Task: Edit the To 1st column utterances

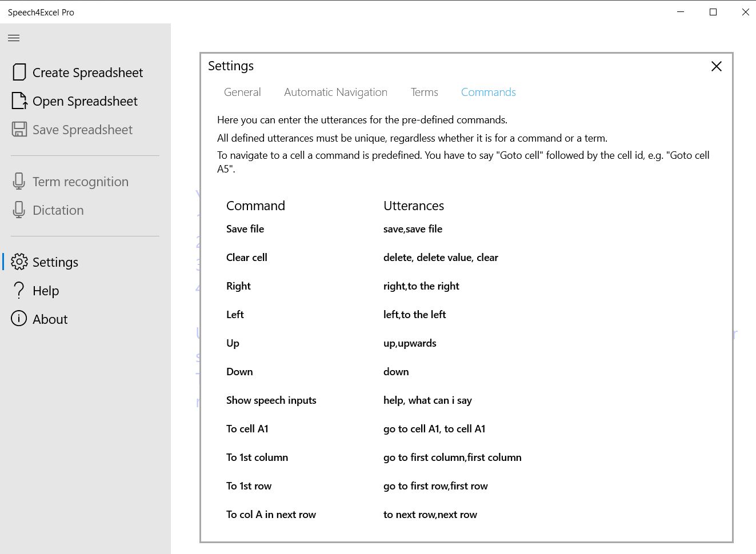Action: (452, 457)
